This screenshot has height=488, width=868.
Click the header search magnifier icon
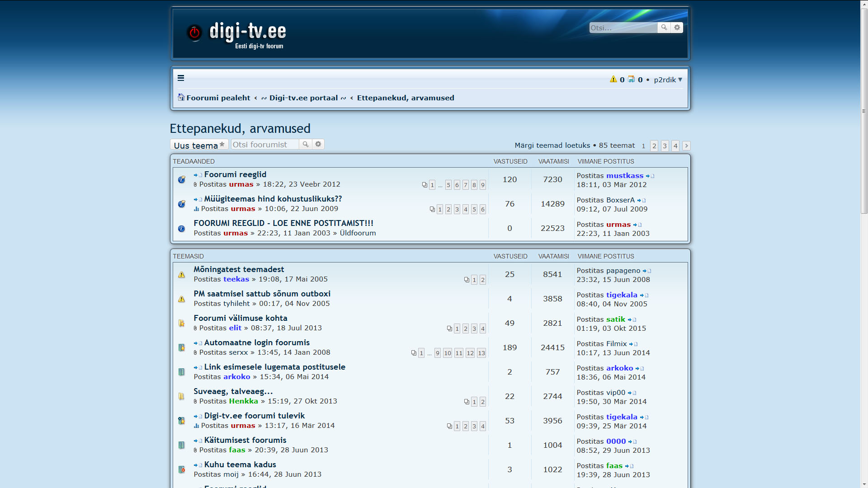point(664,28)
